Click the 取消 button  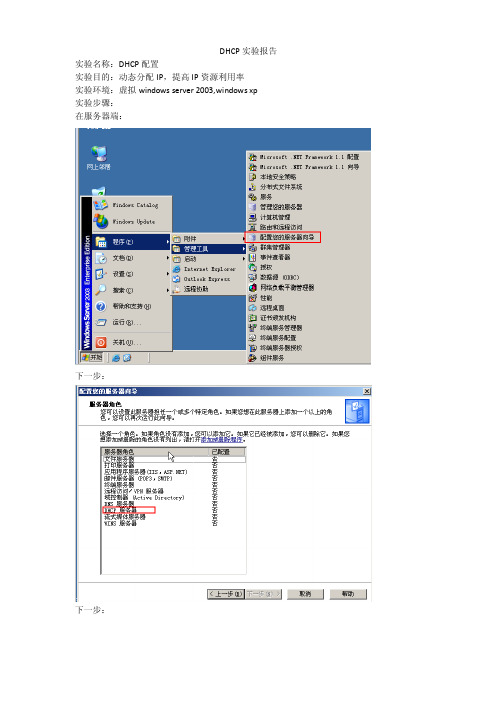(x=305, y=594)
